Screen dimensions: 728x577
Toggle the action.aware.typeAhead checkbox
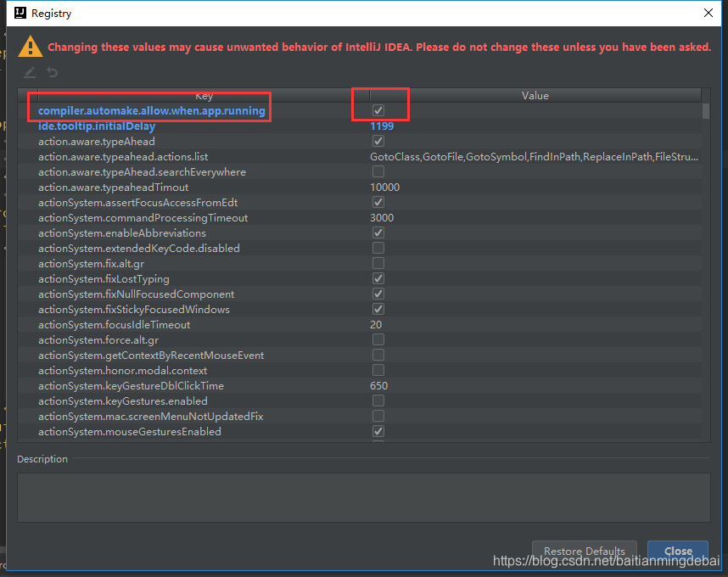pyautogui.click(x=378, y=141)
